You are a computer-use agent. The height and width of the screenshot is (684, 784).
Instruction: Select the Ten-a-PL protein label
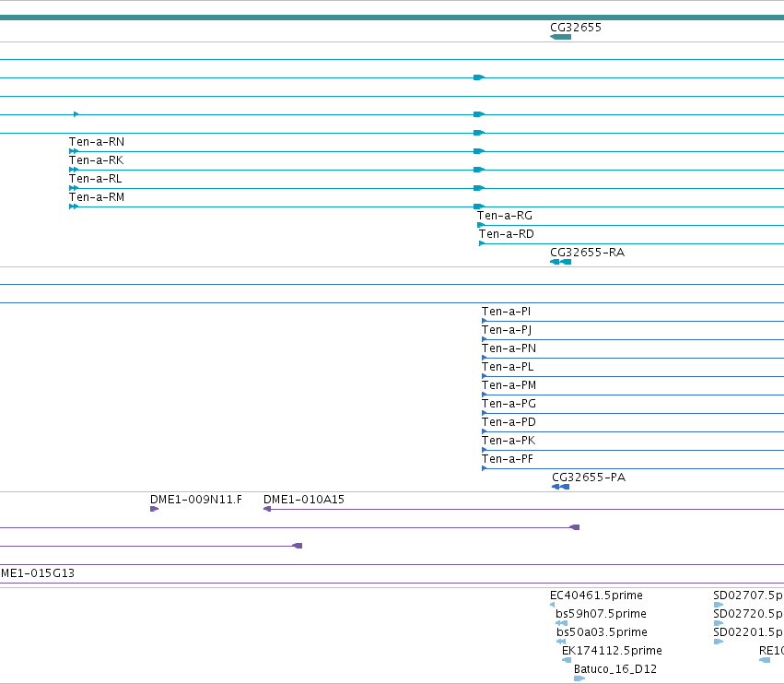(508, 367)
